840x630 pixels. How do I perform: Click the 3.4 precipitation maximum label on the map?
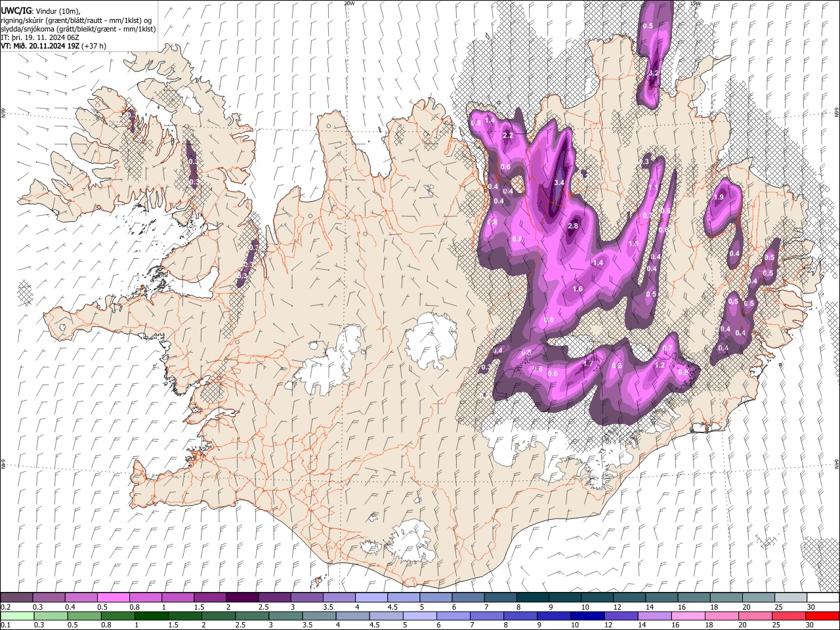click(x=559, y=182)
